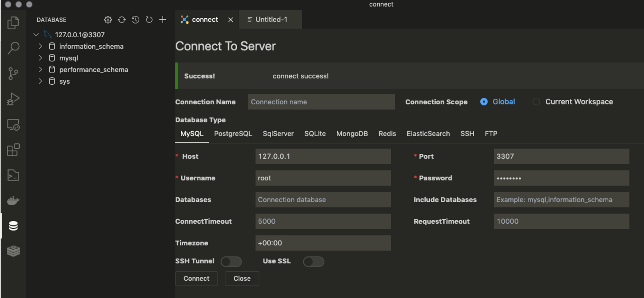This screenshot has height=298, width=644.
Task: Select the performance_schema tree row label
Action: click(x=94, y=70)
